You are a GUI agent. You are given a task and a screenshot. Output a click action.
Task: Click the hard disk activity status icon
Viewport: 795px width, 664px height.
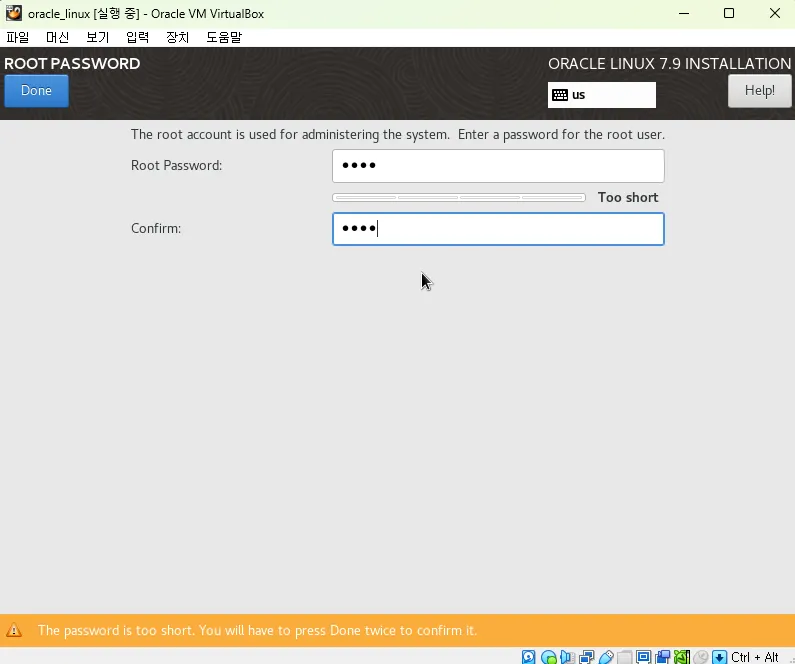(x=528, y=657)
